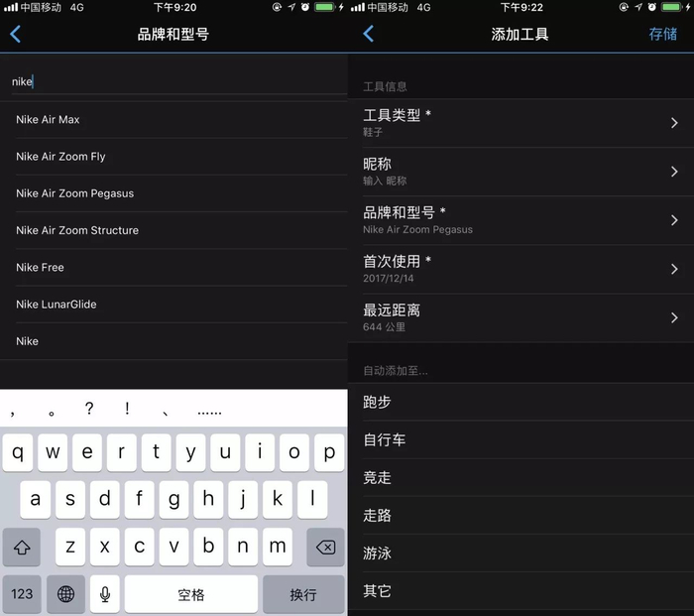Tap the a key
The height and width of the screenshot is (616, 694).
tap(36, 500)
